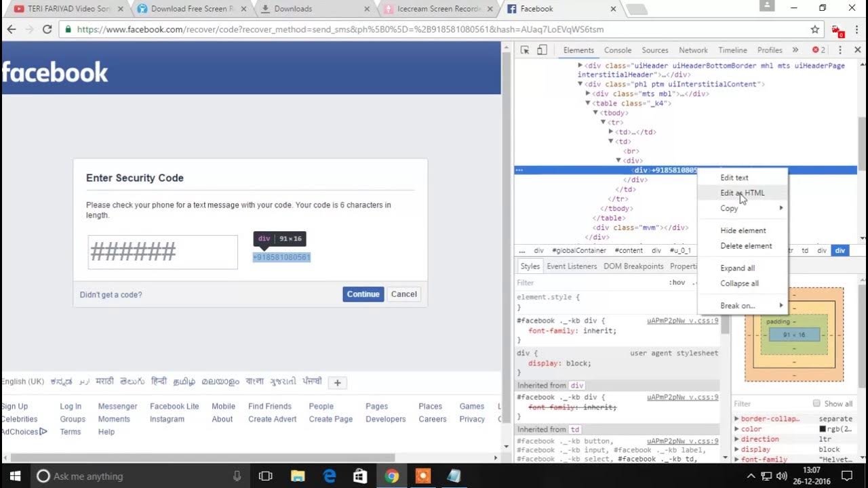Expand the uiHeader div node
868x488 pixels.
tap(580, 65)
